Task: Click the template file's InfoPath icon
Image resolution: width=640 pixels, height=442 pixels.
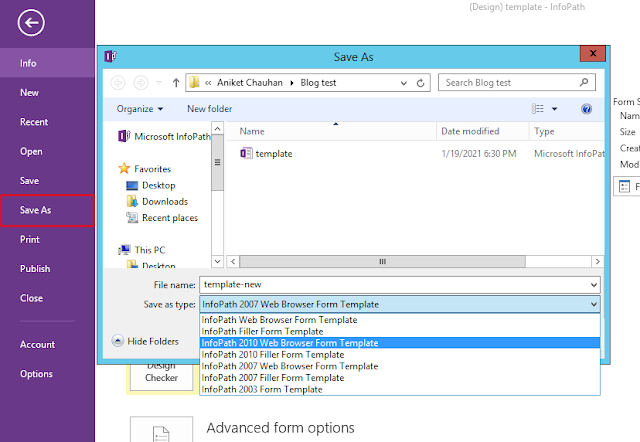Action: pyautogui.click(x=246, y=153)
